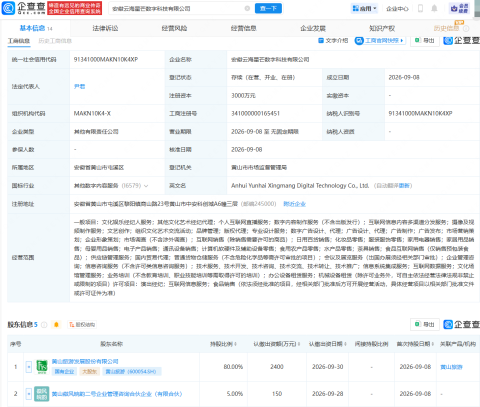The width and height of the screenshot is (480, 407).
Task: Open 附近企业 nearby companies link
Action: coord(294,204)
